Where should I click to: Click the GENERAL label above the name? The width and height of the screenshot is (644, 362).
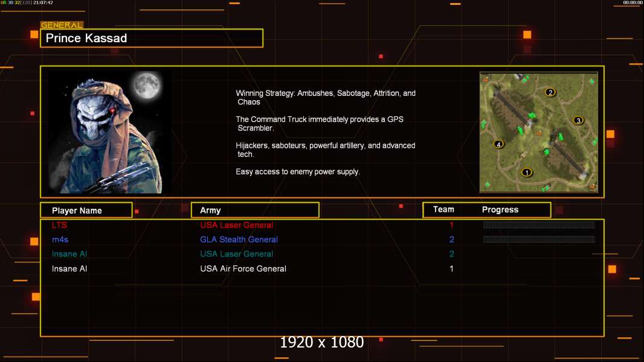[x=62, y=25]
